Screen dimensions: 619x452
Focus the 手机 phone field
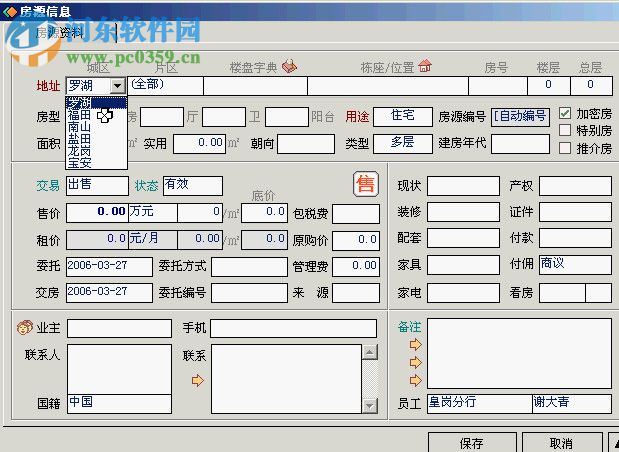tap(293, 328)
